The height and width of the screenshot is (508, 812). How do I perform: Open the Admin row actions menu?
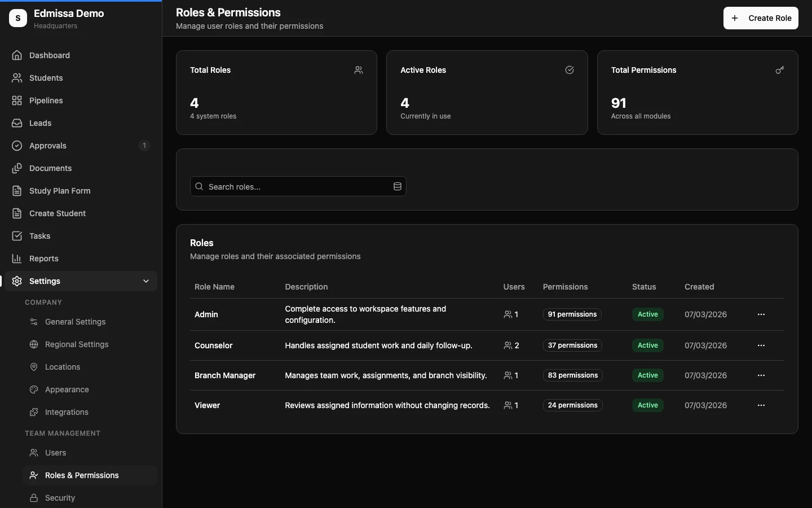[761, 314]
